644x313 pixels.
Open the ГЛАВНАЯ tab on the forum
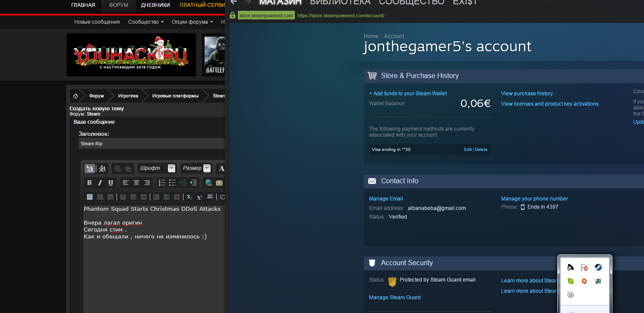(x=83, y=5)
